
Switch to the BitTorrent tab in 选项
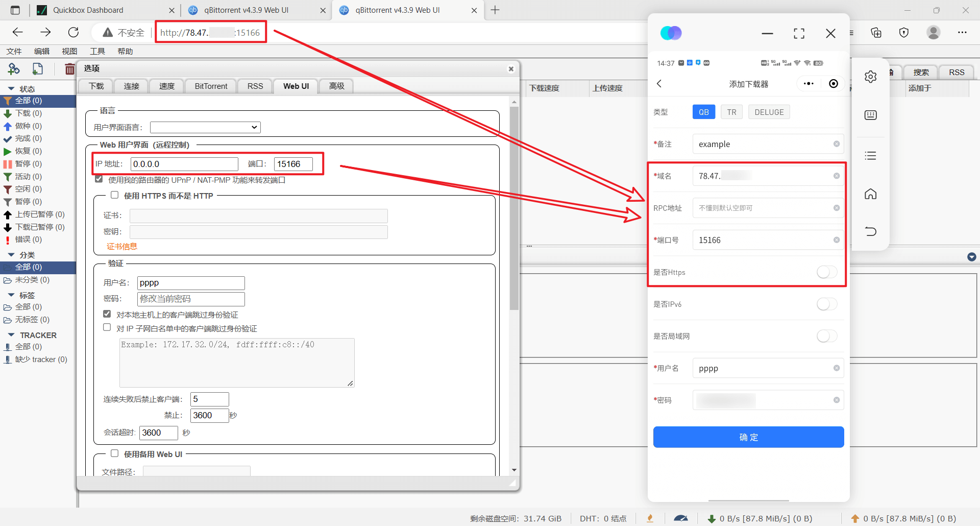point(211,86)
